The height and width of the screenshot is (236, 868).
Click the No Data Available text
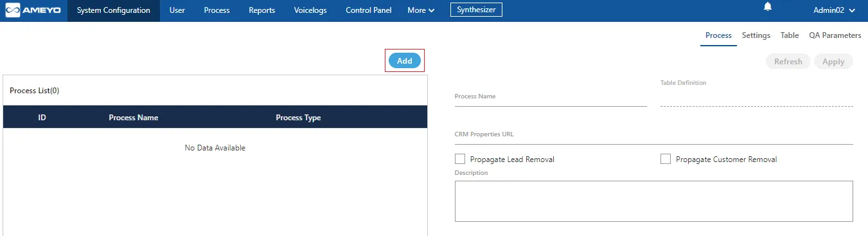tap(215, 148)
